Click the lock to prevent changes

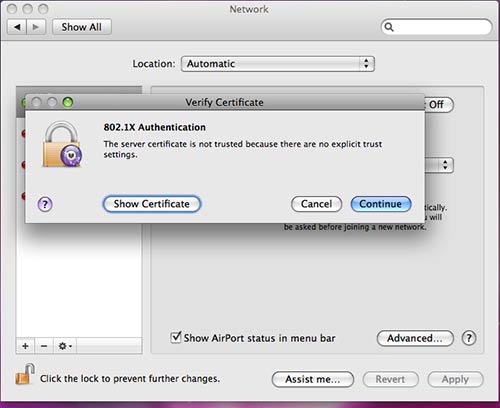click(x=25, y=374)
